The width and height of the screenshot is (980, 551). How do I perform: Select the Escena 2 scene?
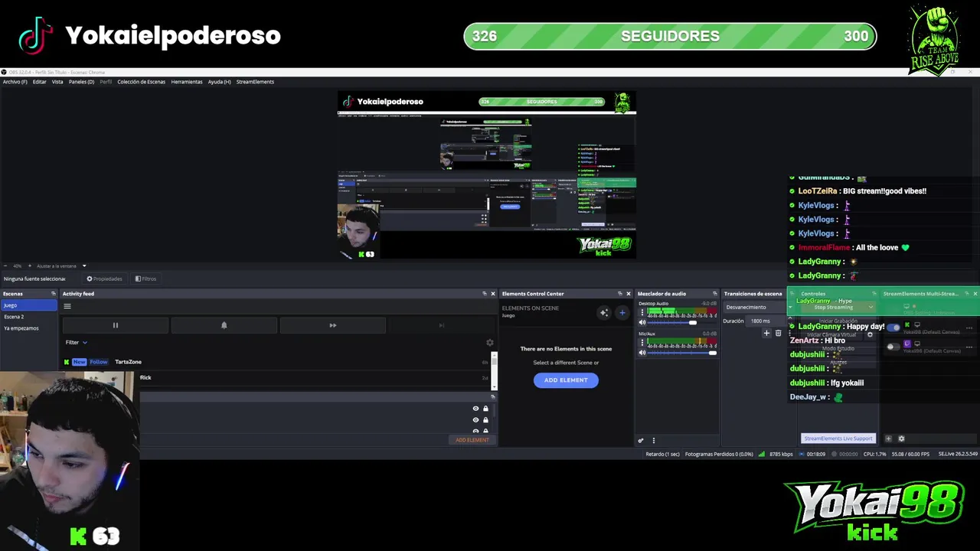(28, 317)
